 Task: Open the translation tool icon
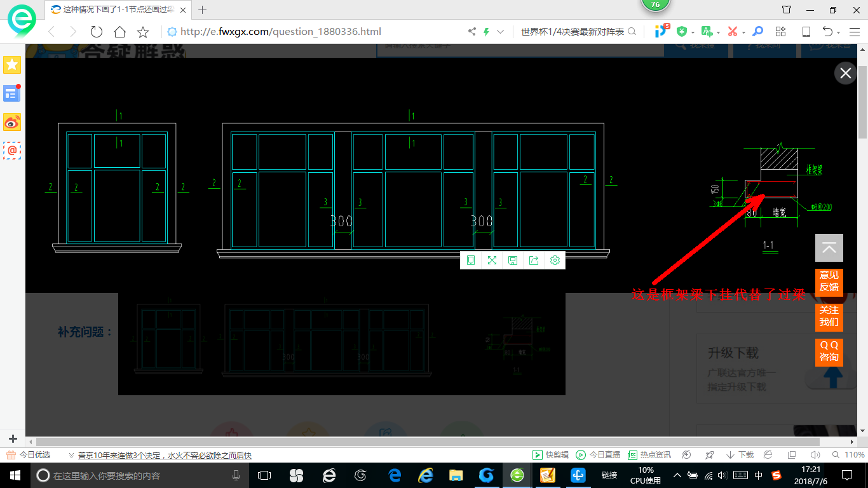[x=707, y=31]
